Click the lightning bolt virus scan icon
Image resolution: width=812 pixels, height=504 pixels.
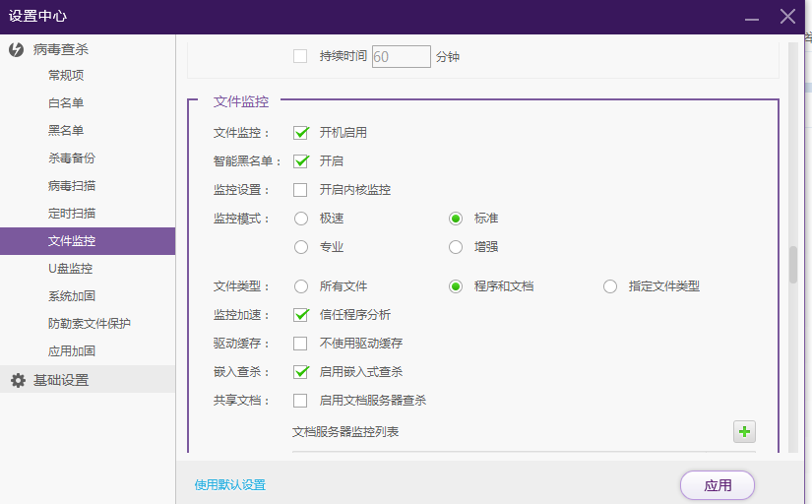click(x=17, y=49)
